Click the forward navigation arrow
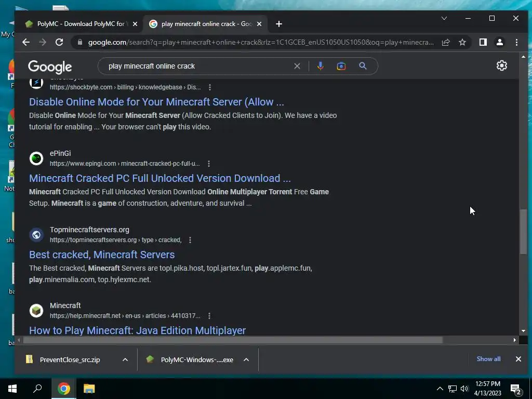The height and width of the screenshot is (399, 532). (x=43, y=42)
